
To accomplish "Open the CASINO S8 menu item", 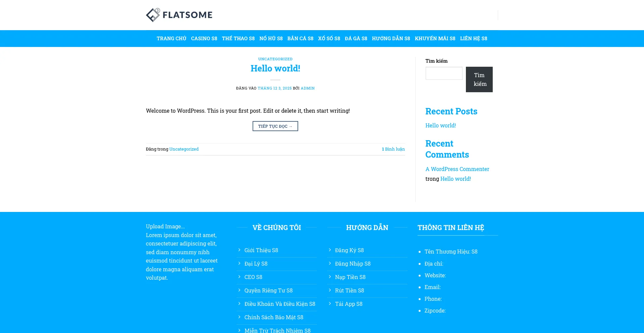I will click(204, 39).
